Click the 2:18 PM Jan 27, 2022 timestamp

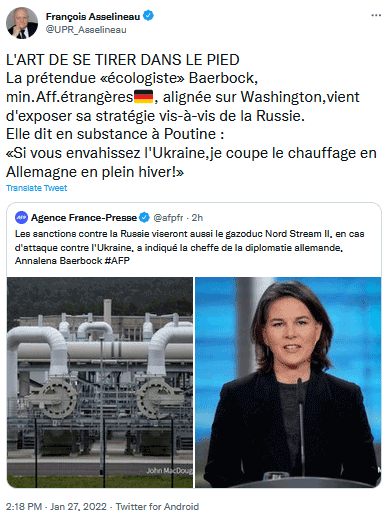click(x=56, y=507)
